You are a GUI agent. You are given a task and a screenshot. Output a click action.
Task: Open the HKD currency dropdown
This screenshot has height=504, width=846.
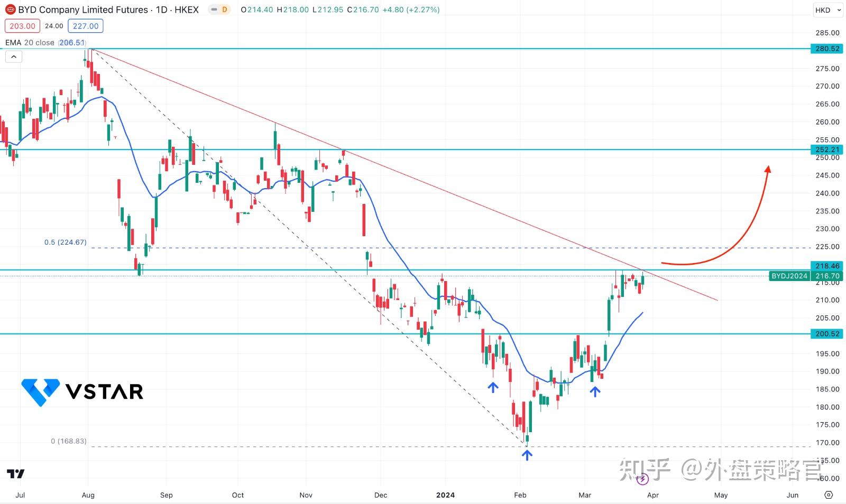828,10
